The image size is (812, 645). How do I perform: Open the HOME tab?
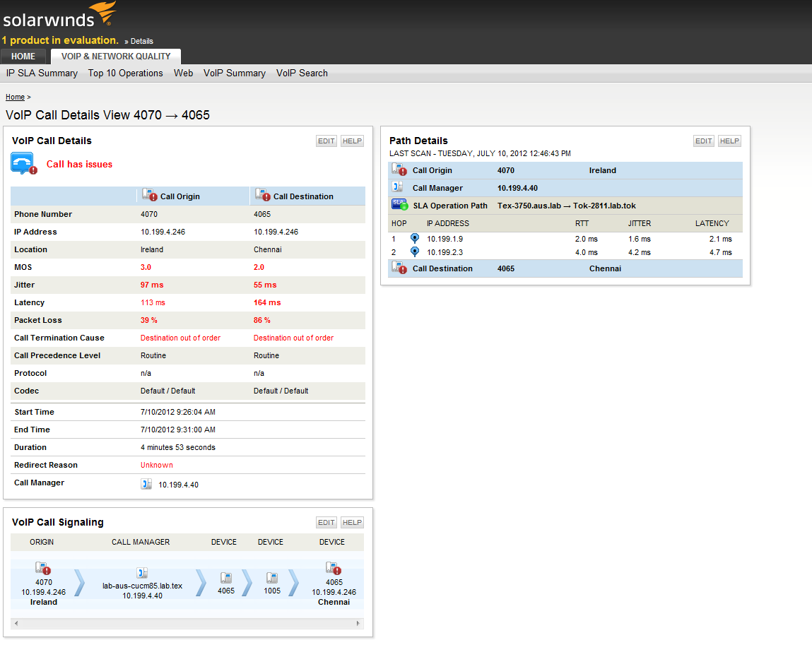pyautogui.click(x=23, y=57)
